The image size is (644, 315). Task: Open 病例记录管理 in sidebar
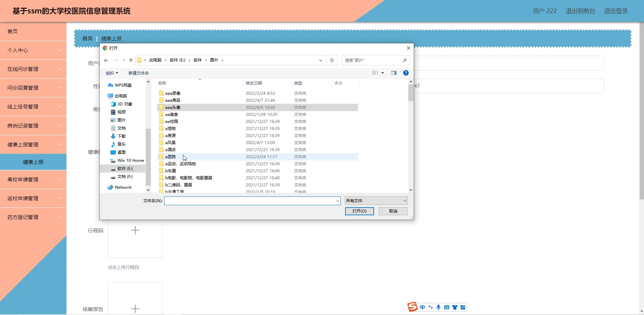(33, 126)
